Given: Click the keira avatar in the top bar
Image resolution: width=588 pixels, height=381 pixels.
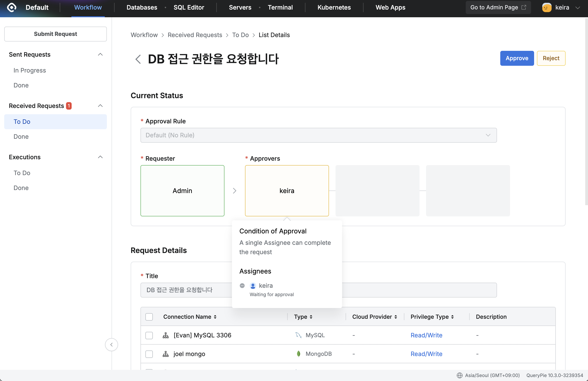Looking at the screenshot, I should pyautogui.click(x=546, y=7).
